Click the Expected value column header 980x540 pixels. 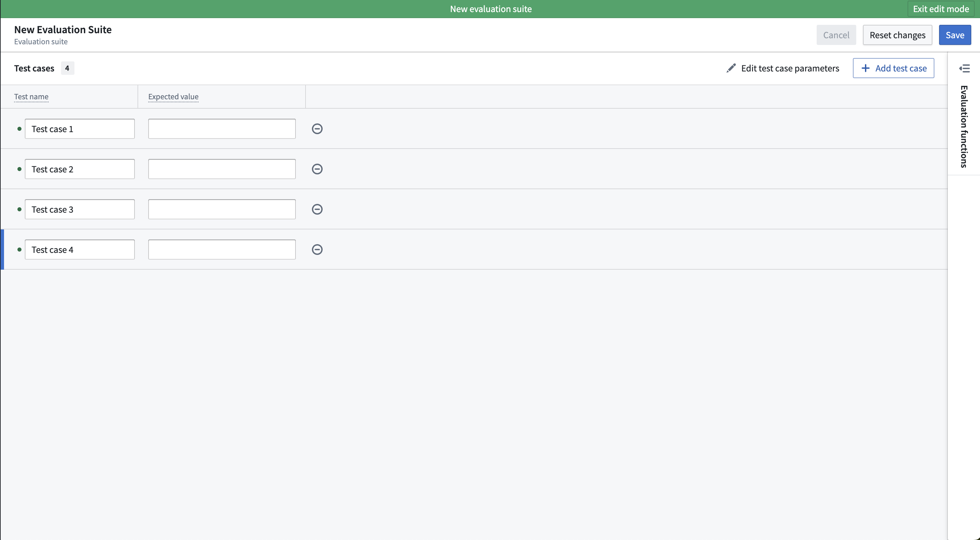[173, 97]
